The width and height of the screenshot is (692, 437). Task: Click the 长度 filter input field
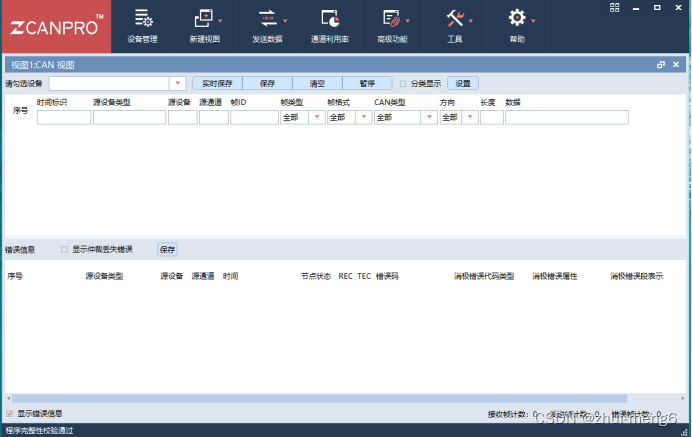tap(492, 117)
